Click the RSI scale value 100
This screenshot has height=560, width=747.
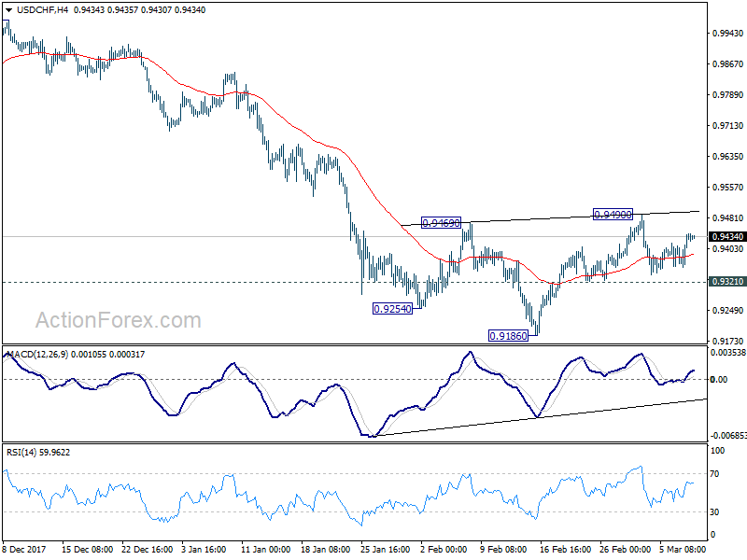(x=717, y=451)
